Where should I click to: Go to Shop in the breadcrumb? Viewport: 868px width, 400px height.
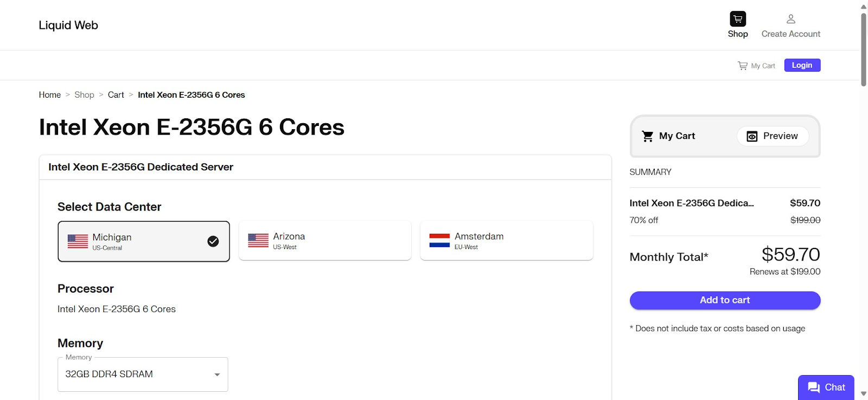pyautogui.click(x=84, y=95)
